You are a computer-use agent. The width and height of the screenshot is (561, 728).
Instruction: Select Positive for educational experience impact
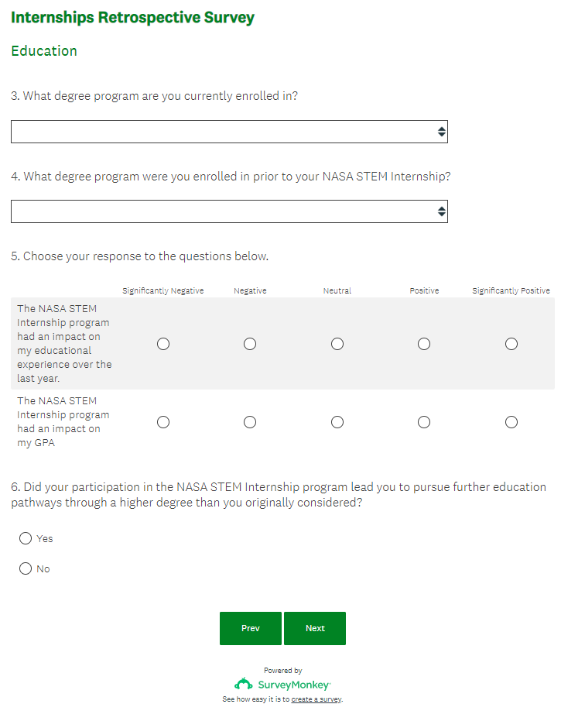[x=424, y=344]
